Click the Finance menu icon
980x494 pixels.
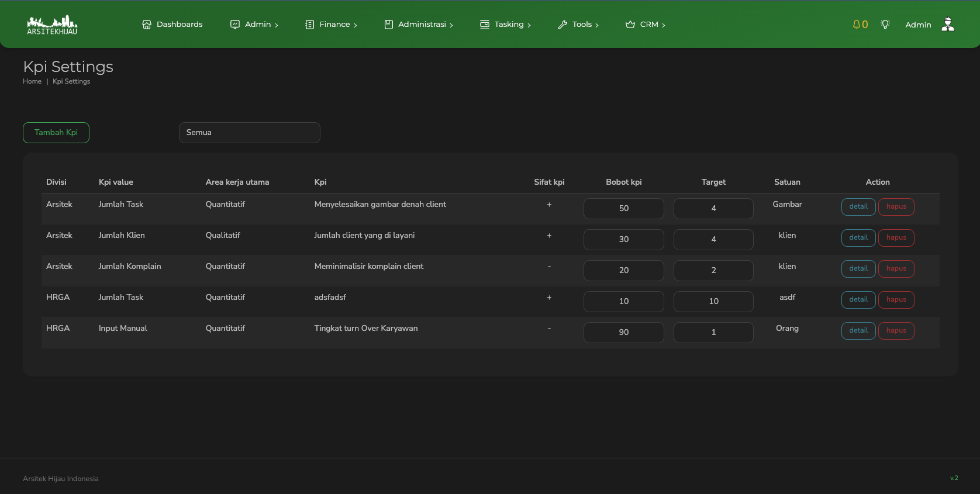pos(310,25)
